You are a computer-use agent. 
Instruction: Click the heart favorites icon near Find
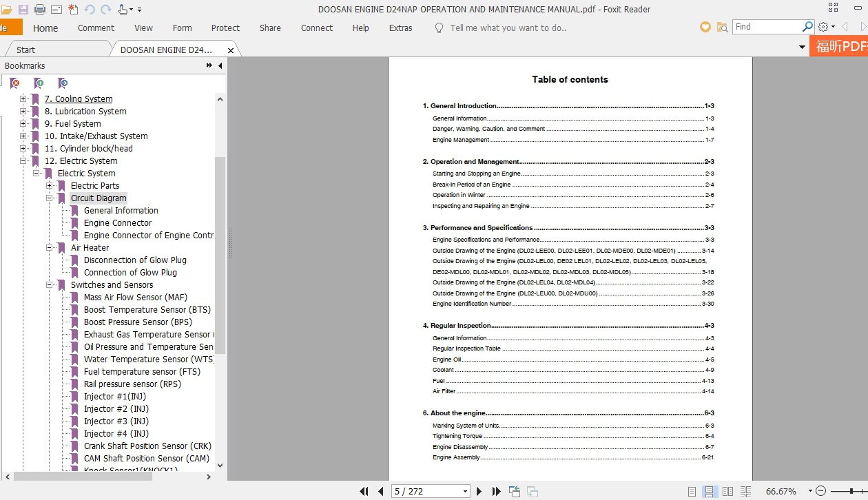(705, 27)
